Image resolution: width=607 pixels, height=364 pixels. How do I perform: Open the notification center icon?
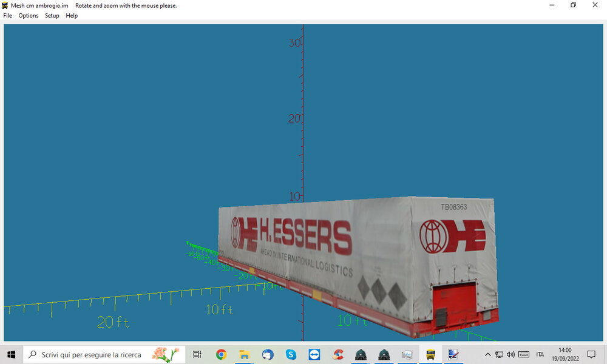tap(591, 354)
